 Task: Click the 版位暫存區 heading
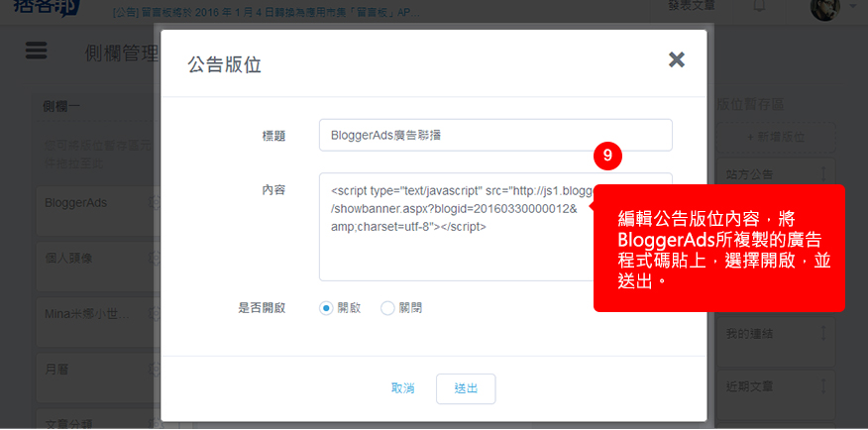click(749, 105)
